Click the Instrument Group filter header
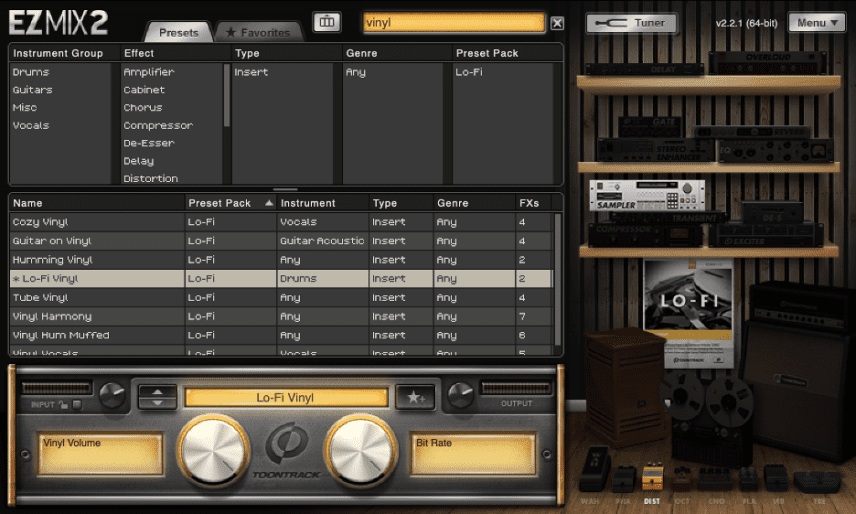 pos(58,53)
